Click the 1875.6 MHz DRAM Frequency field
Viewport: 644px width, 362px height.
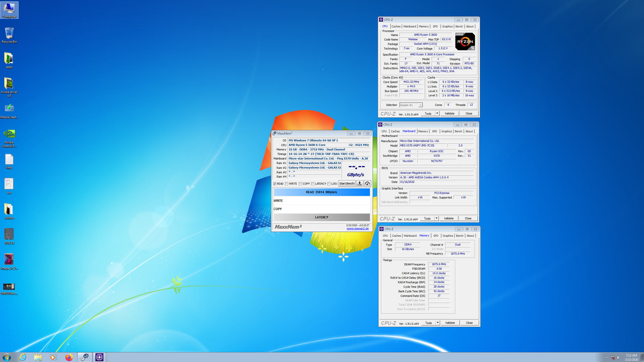tap(439, 264)
